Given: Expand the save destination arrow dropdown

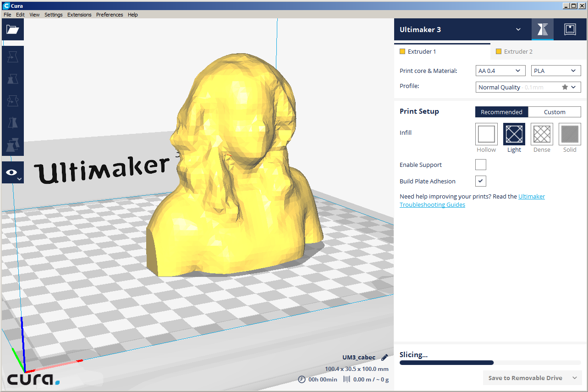Looking at the screenshot, I should (x=574, y=378).
